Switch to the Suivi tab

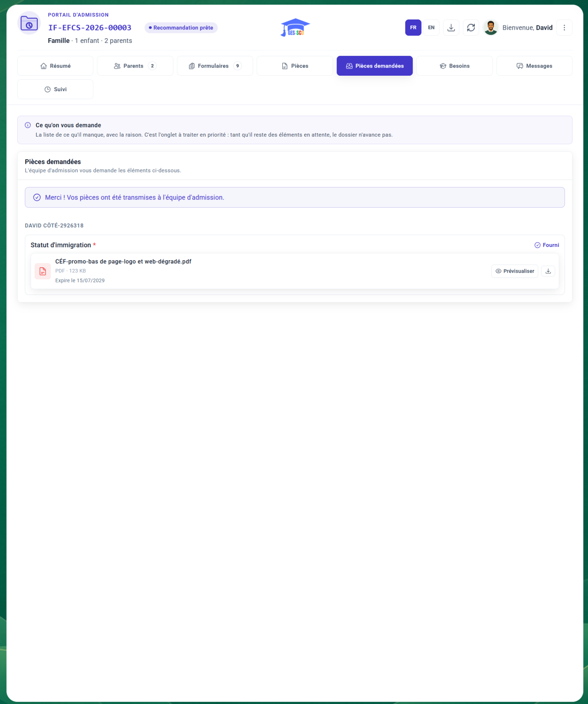click(x=55, y=89)
